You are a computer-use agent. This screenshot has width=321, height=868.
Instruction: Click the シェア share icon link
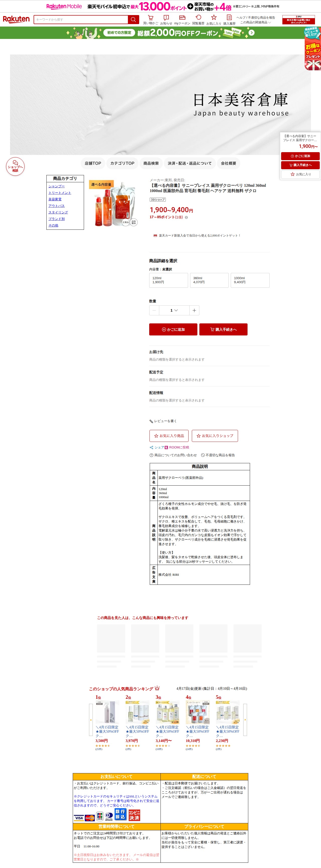[x=157, y=447]
